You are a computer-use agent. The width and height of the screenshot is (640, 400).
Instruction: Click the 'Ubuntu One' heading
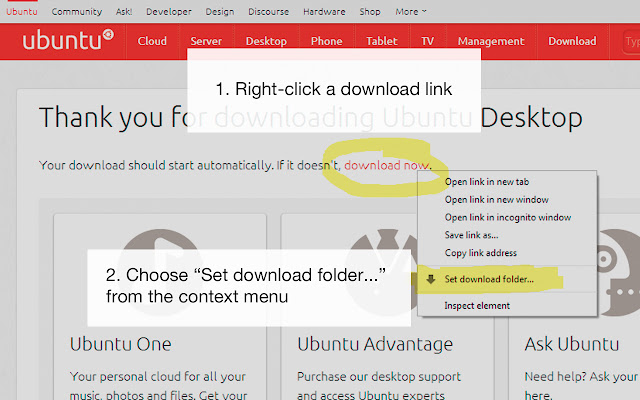pyautogui.click(x=120, y=344)
